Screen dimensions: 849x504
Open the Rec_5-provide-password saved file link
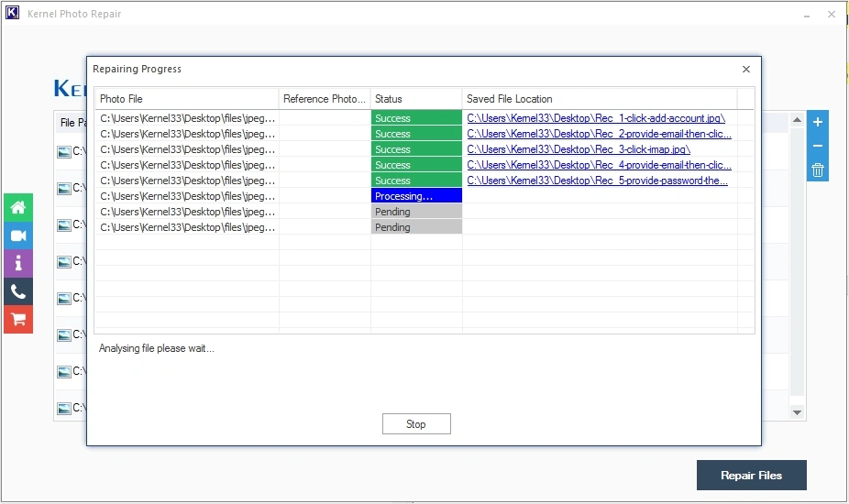[x=599, y=181]
